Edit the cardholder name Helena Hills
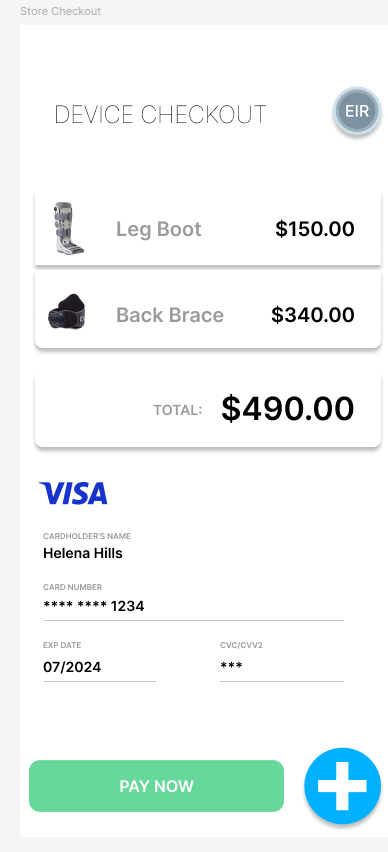 [83, 553]
